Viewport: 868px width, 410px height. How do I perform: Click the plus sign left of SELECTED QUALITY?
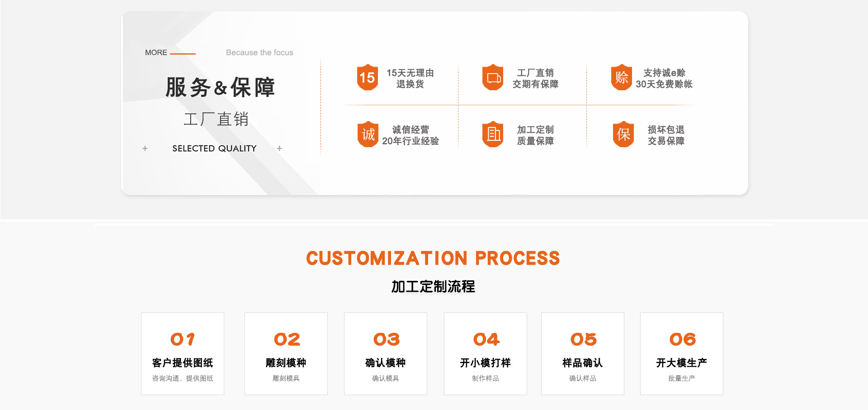[x=146, y=148]
